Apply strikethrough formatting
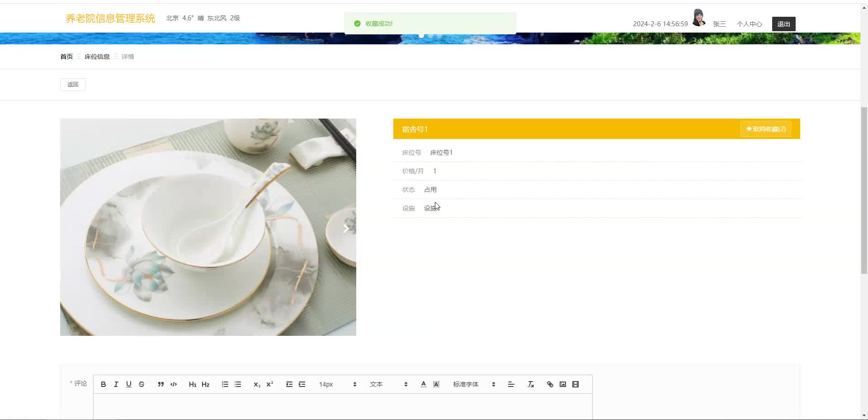 [142, 384]
